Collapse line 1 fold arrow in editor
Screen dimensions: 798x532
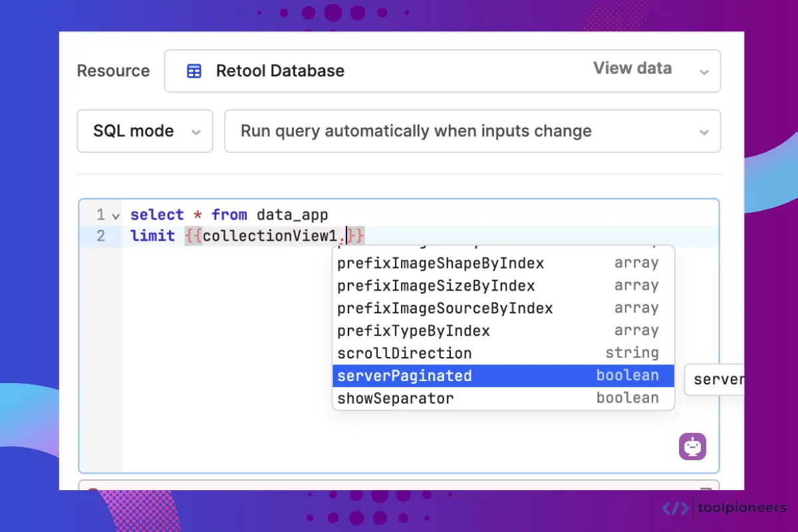pyautogui.click(x=116, y=215)
